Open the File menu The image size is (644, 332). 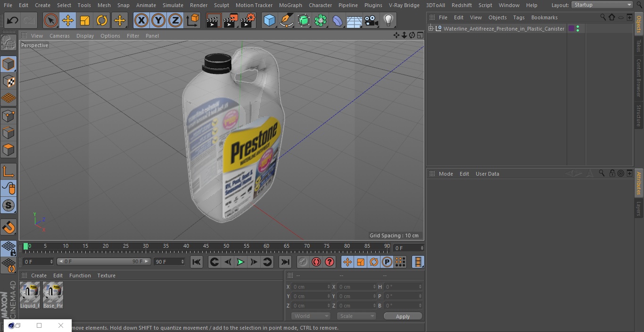coord(8,5)
